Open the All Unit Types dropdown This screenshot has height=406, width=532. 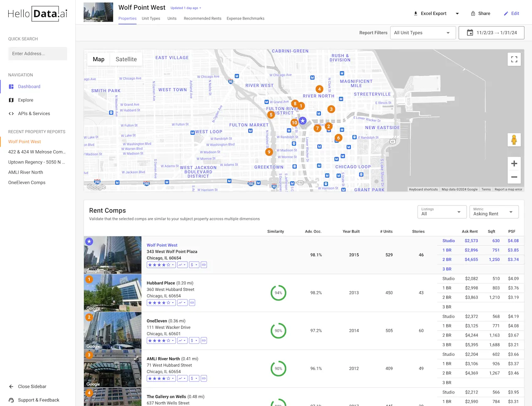[423, 33]
